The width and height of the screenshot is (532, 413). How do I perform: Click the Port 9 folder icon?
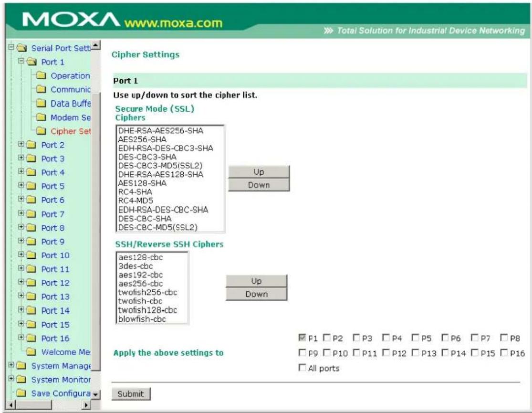click(31, 242)
